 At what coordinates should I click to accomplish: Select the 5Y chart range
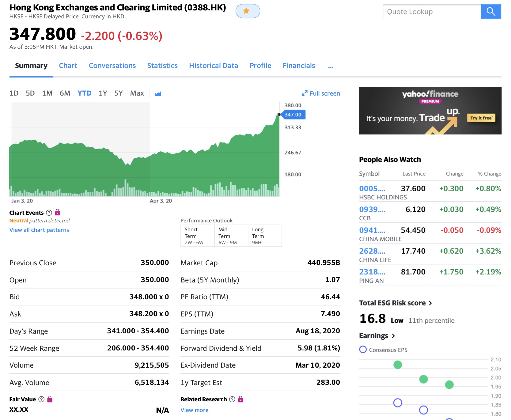coord(119,93)
